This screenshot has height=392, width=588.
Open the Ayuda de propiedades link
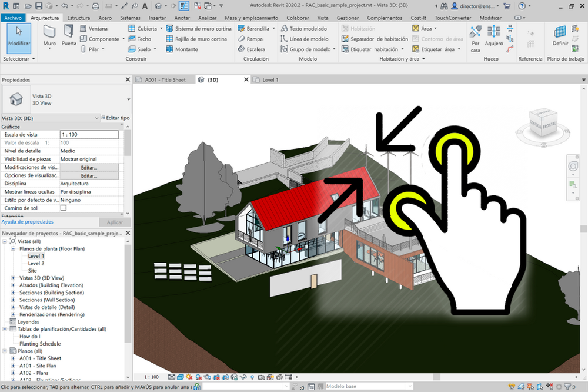tap(27, 221)
